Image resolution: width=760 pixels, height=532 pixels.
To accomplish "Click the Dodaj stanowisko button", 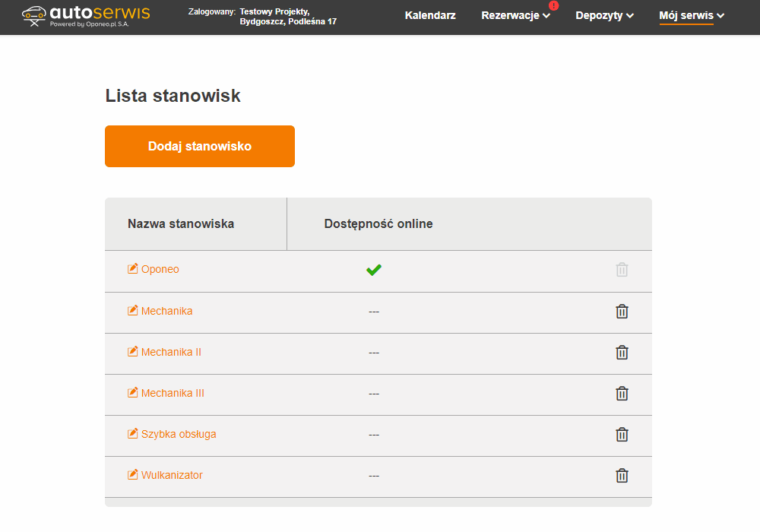I will coord(200,147).
